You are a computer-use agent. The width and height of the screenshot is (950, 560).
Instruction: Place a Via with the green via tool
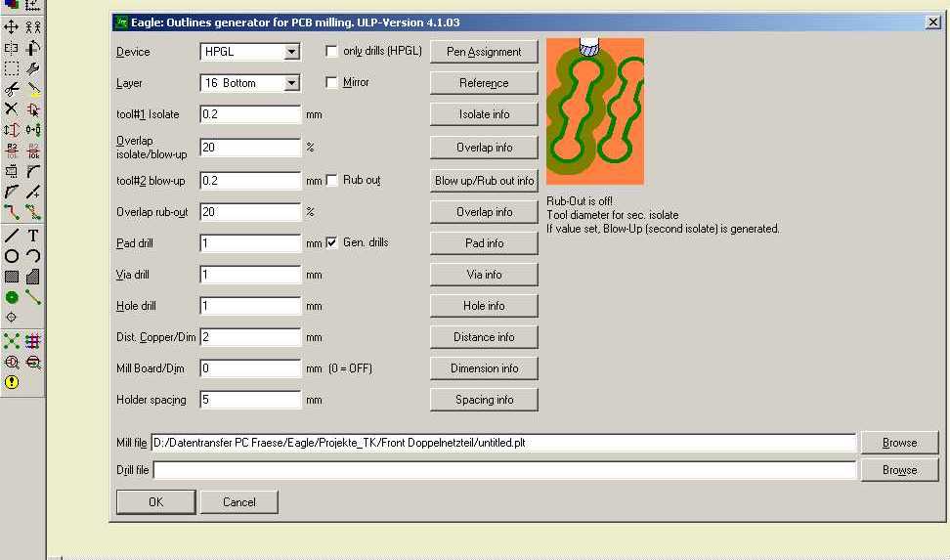pos(11,297)
